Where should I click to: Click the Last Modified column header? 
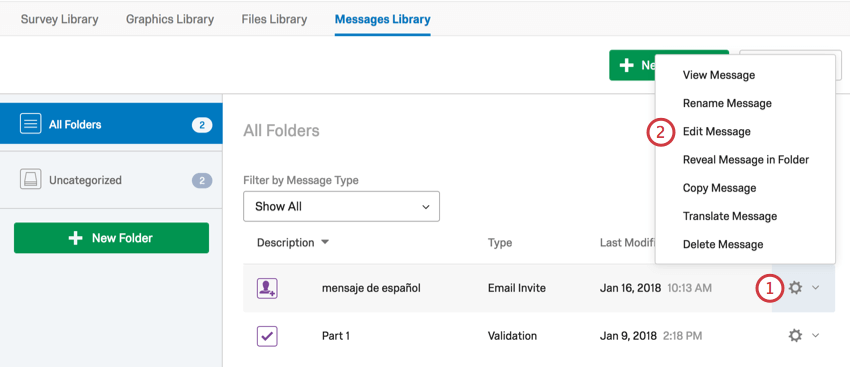click(x=628, y=242)
